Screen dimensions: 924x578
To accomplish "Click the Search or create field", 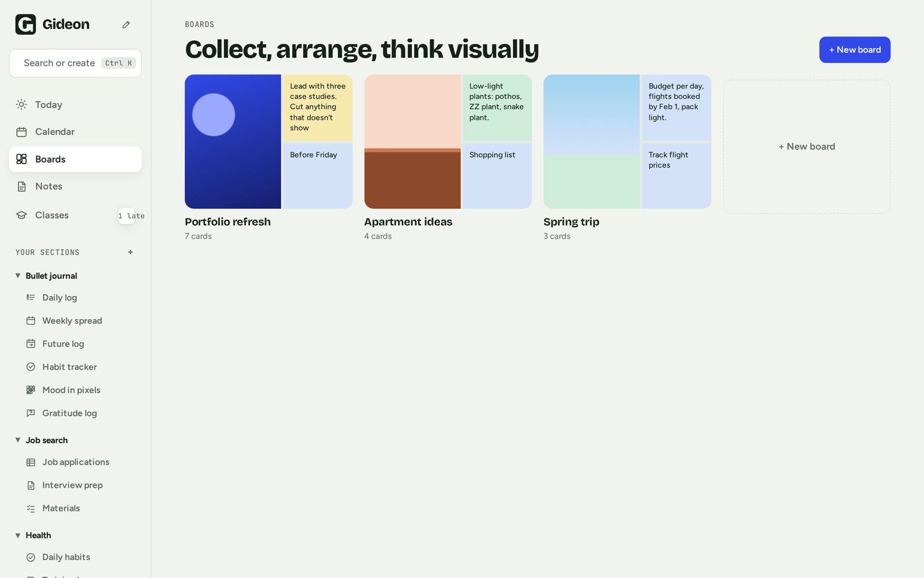I will click(75, 63).
